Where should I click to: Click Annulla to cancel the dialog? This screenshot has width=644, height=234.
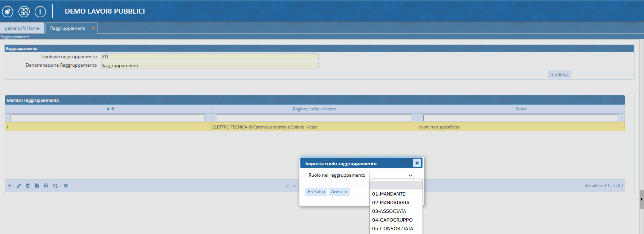coord(339,192)
